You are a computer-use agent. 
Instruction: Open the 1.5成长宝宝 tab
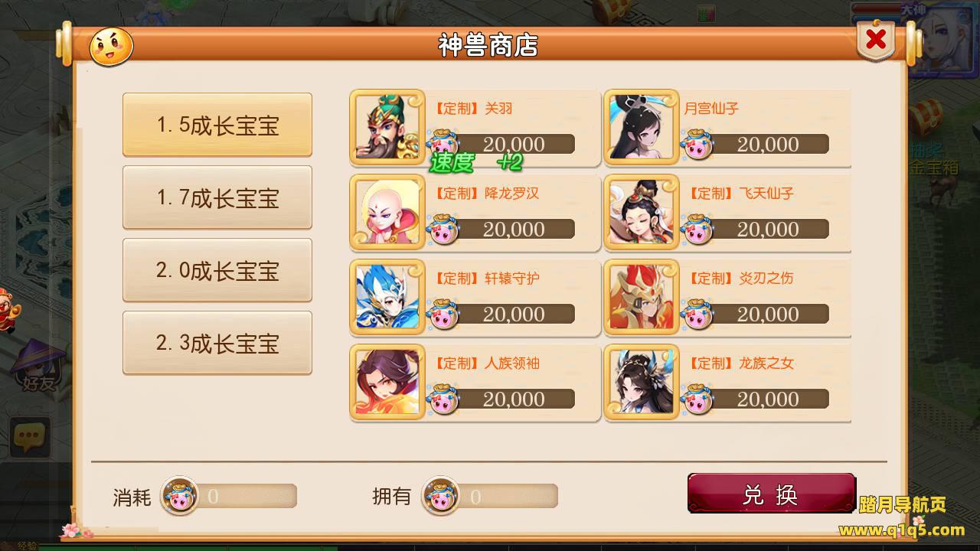click(217, 125)
